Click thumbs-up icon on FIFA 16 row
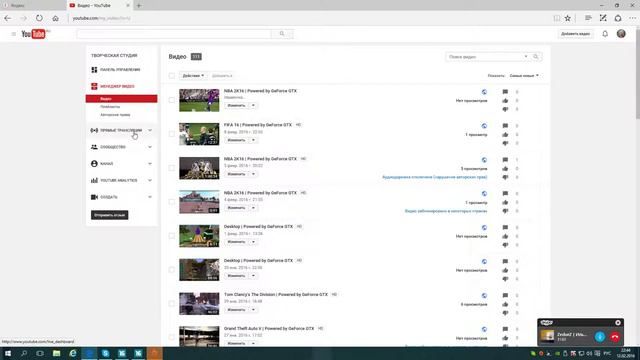The image size is (640, 360). [x=505, y=134]
